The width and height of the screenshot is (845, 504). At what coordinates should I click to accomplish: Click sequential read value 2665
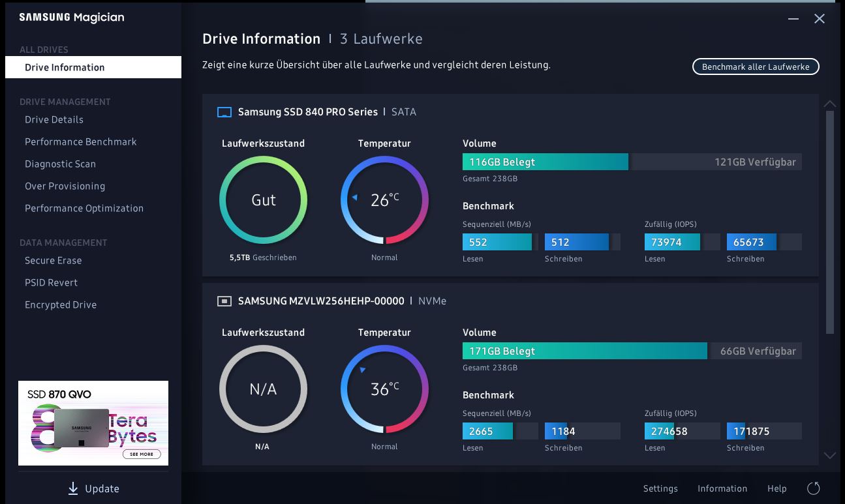(x=481, y=431)
